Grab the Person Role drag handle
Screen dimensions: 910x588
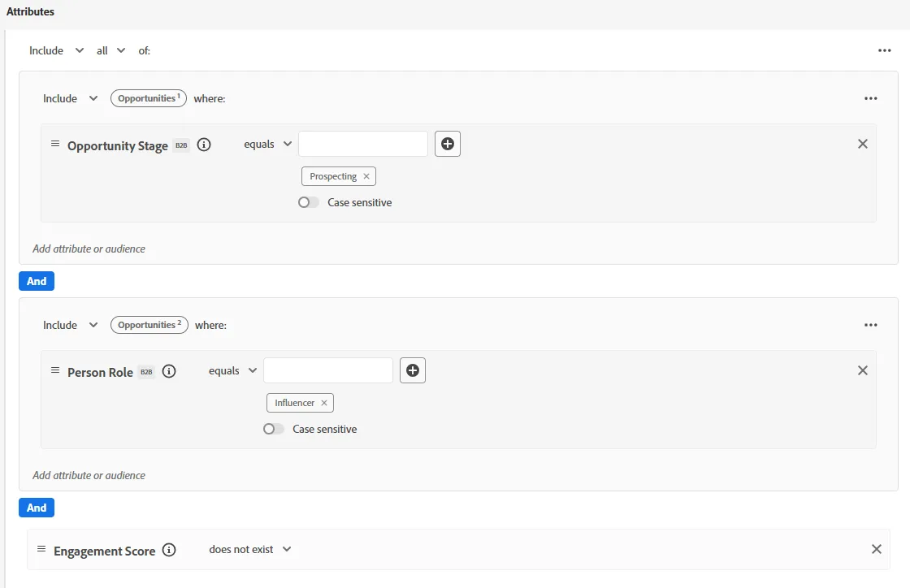(x=55, y=370)
